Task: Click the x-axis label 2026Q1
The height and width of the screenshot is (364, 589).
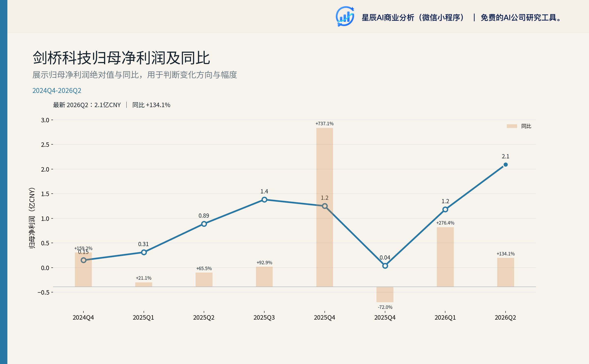Action: click(x=445, y=317)
